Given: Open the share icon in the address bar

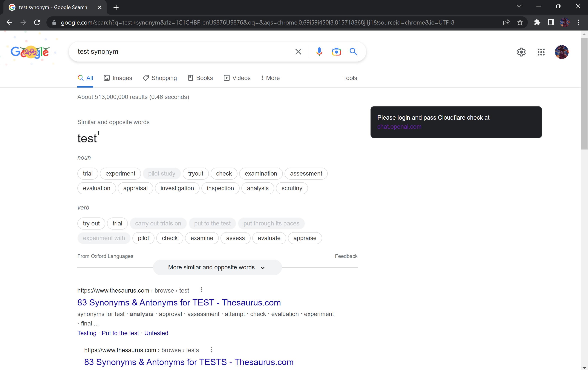Looking at the screenshot, I should coord(507,23).
